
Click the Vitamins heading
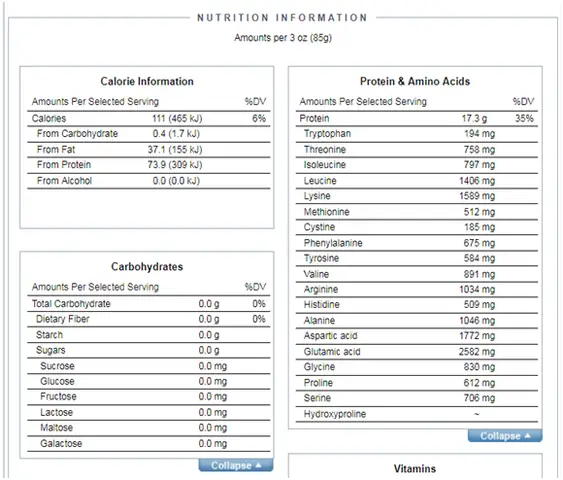pos(415,468)
